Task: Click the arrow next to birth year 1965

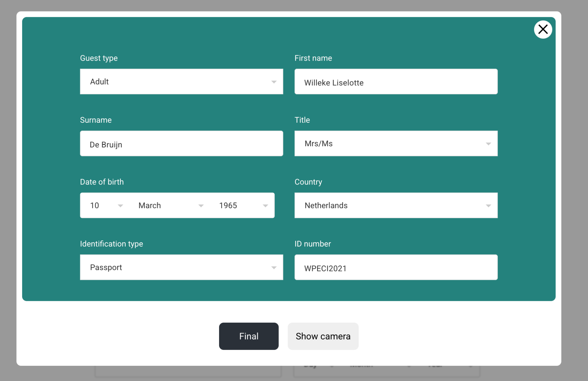Action: 265,206
